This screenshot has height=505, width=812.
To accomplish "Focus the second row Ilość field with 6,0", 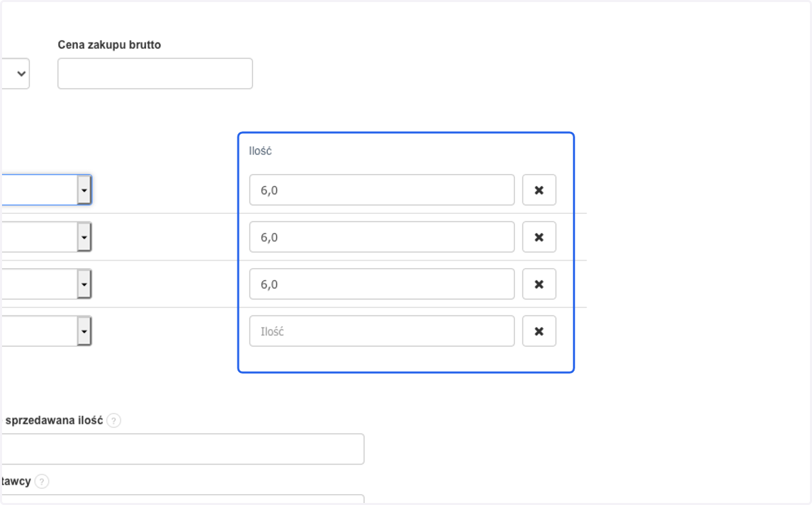I will pyautogui.click(x=382, y=237).
